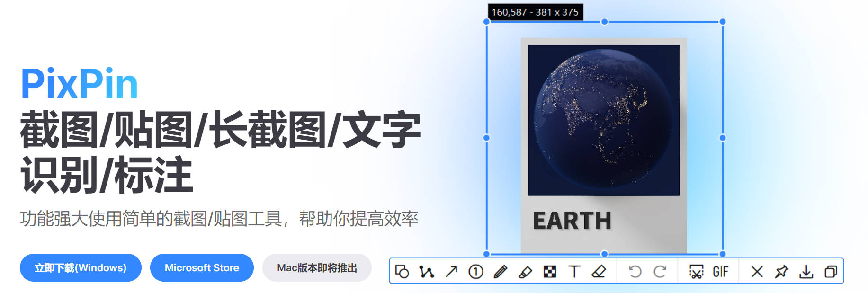This screenshot has width=868, height=293.
Task: Undo the last annotation
Action: [x=635, y=272]
